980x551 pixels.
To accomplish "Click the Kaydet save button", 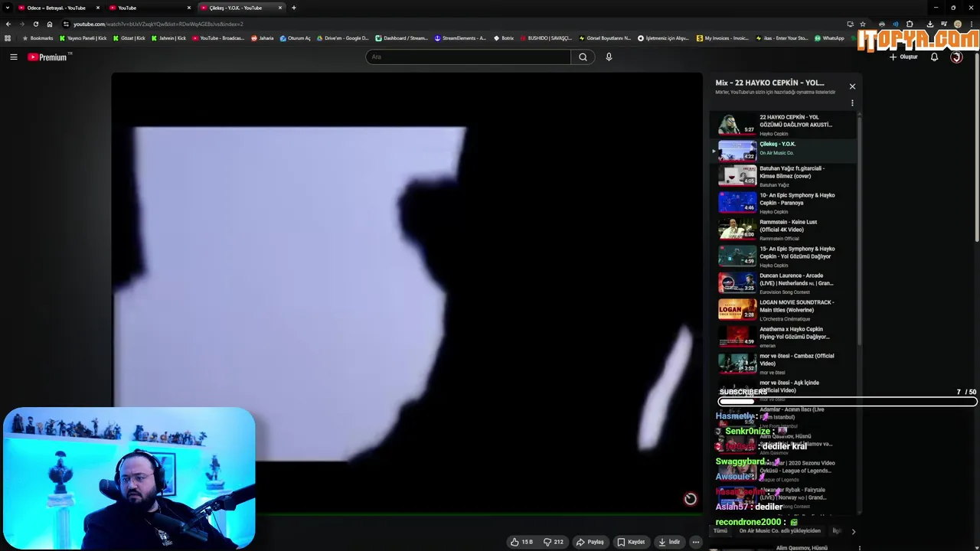I will [x=632, y=542].
